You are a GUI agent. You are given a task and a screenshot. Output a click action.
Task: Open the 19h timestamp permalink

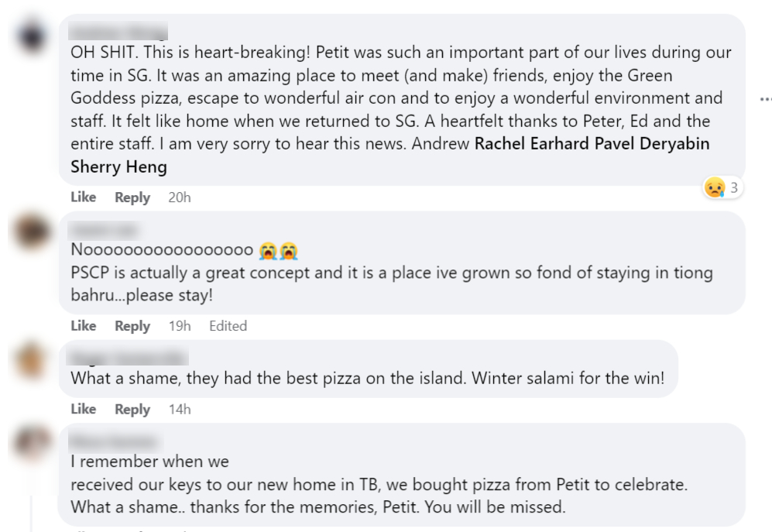point(180,326)
